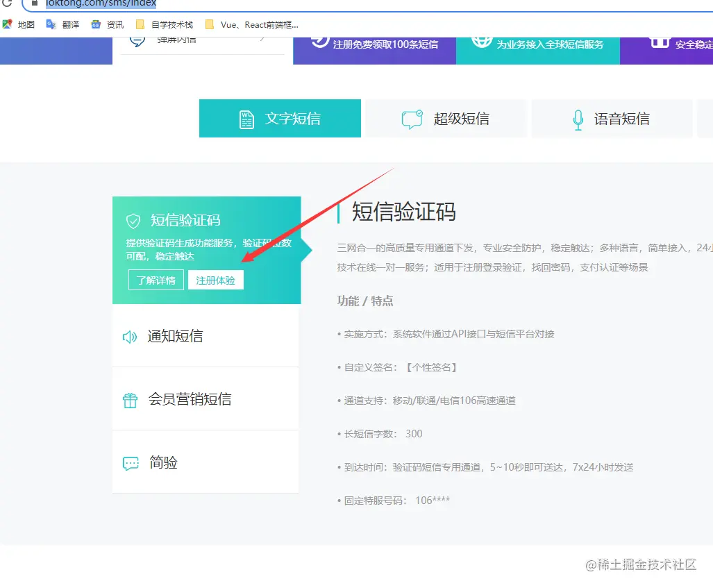Click the 功能 / 特点 subheading
Viewport: 713px width, 588px height.
pyautogui.click(x=365, y=301)
